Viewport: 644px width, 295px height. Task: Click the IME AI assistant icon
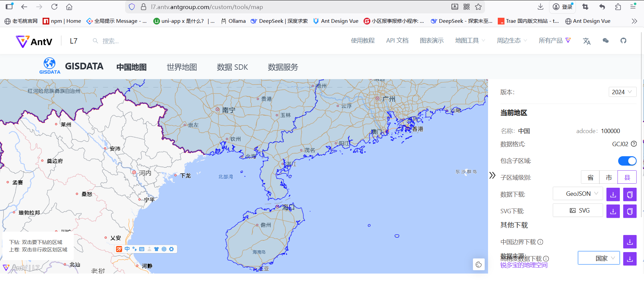(x=164, y=249)
